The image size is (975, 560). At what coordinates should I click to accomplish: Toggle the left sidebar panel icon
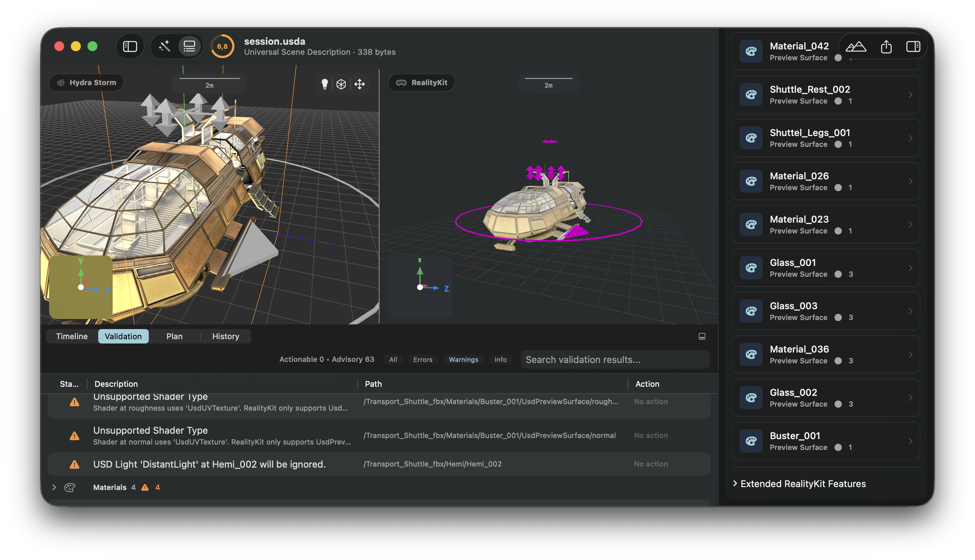coord(130,47)
